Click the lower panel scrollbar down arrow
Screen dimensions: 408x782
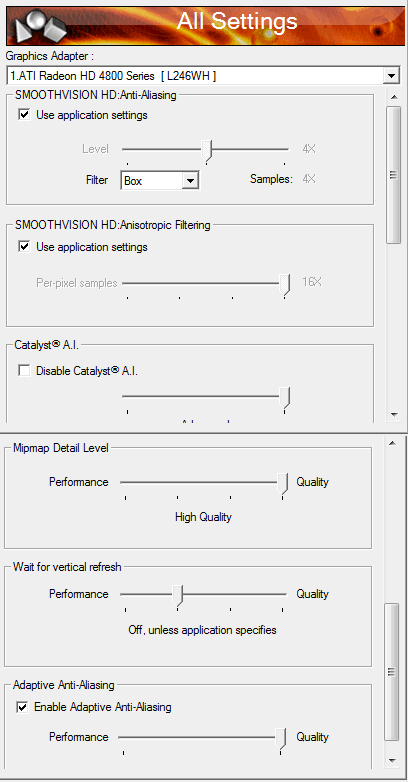392,761
